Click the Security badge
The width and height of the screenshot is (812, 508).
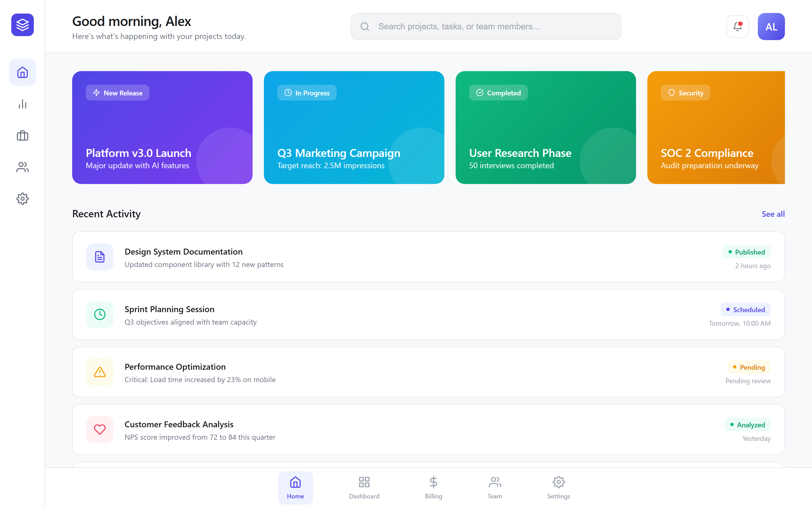click(x=685, y=93)
